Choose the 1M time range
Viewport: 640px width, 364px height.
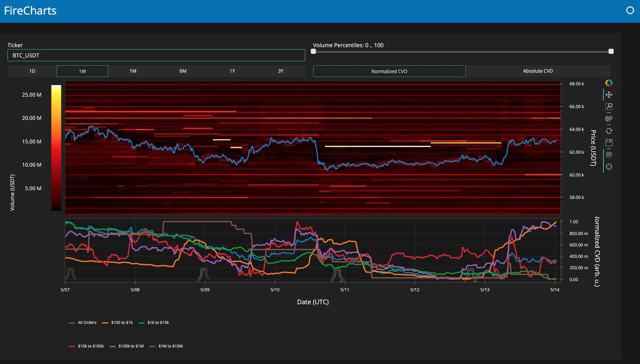[133, 71]
